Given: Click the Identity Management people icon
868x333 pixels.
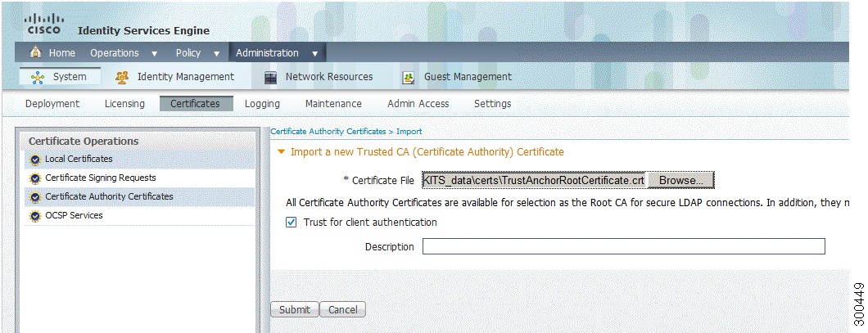Looking at the screenshot, I should pos(122,78).
